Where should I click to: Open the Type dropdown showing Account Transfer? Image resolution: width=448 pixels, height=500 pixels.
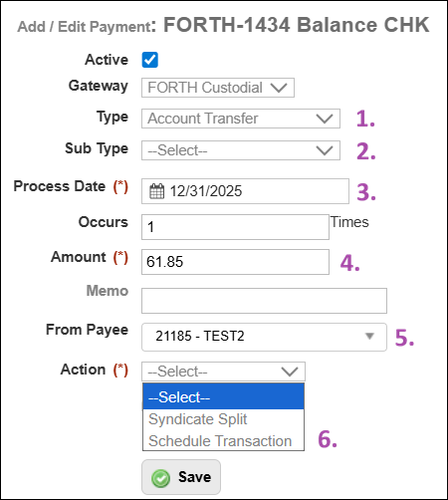pos(241,119)
